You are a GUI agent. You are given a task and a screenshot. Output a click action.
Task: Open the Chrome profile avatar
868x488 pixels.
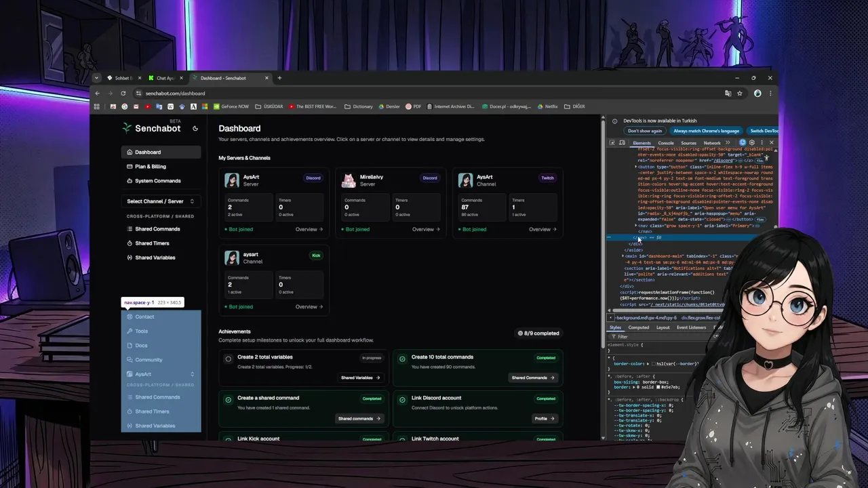757,94
